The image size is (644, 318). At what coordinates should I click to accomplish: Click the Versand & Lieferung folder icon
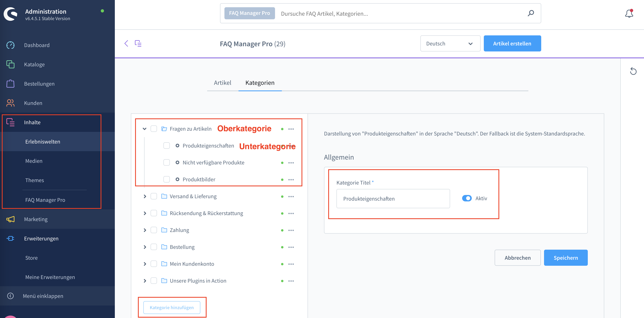(164, 196)
